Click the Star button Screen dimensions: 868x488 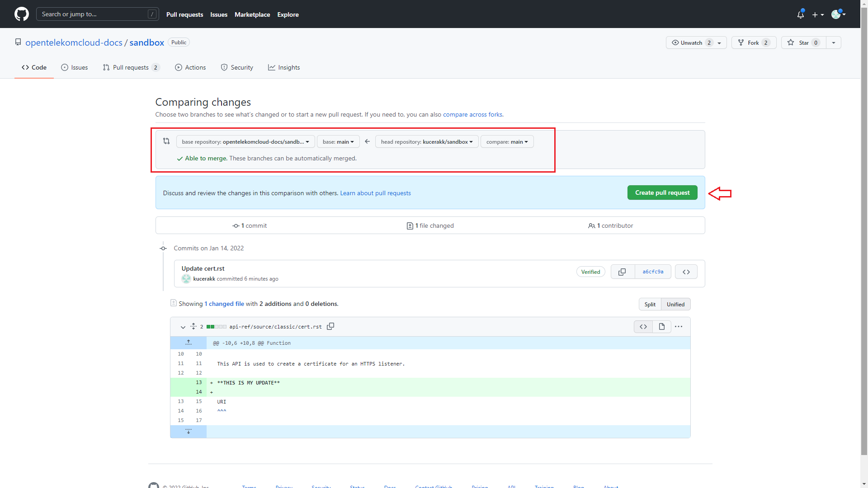tap(804, 42)
